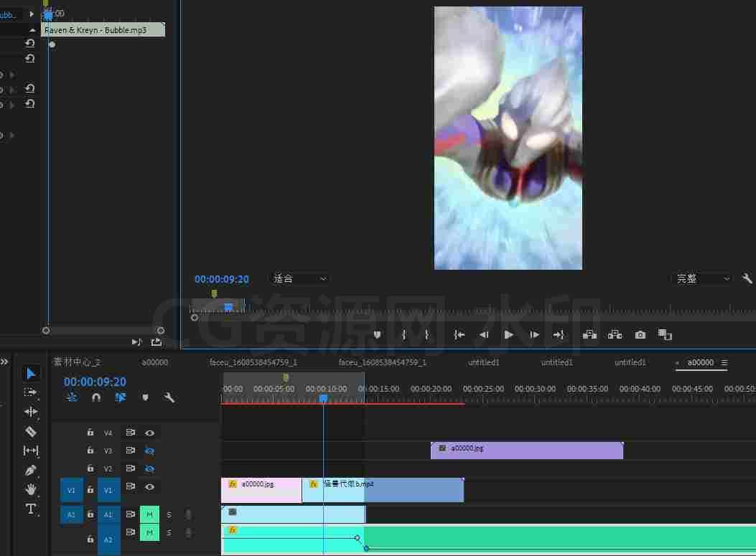This screenshot has width=756, height=556.
Task: Select the Type tool
Action: pos(30,509)
